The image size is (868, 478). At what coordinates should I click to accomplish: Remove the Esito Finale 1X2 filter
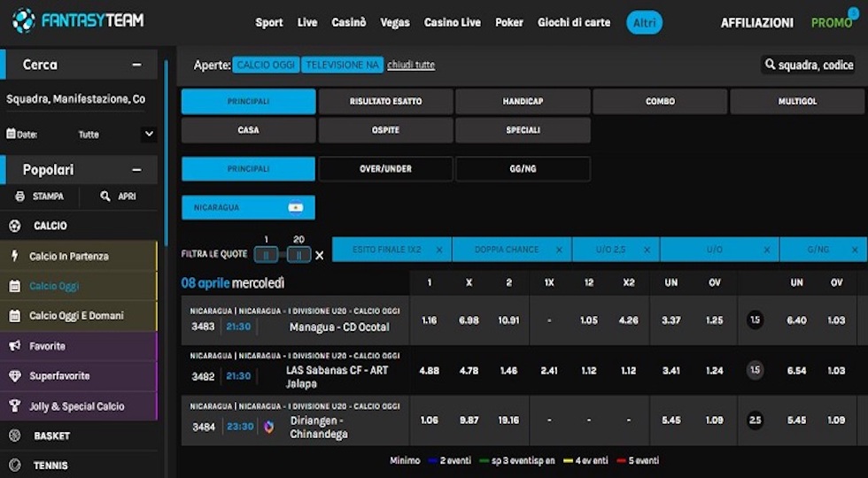pyautogui.click(x=438, y=251)
